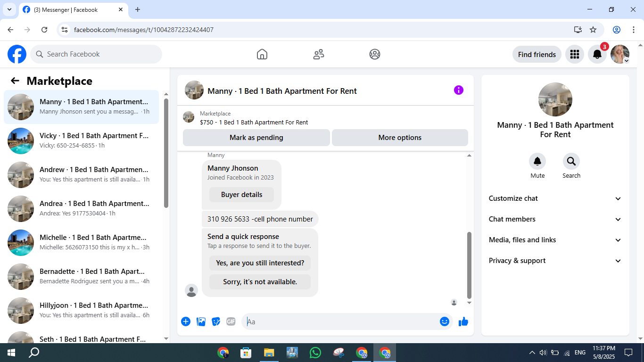
Task: Open a new browser tab
Action: click(138, 9)
